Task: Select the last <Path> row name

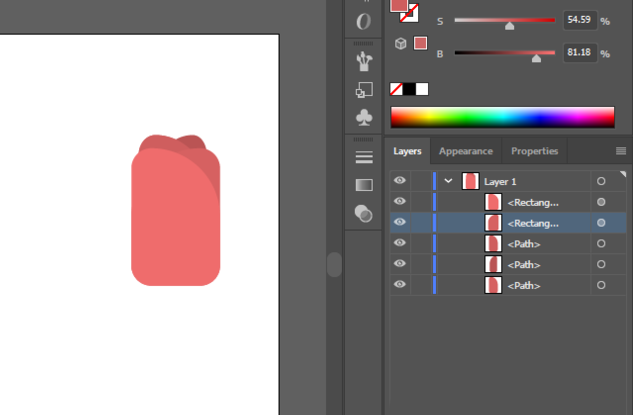Action: [x=524, y=286]
